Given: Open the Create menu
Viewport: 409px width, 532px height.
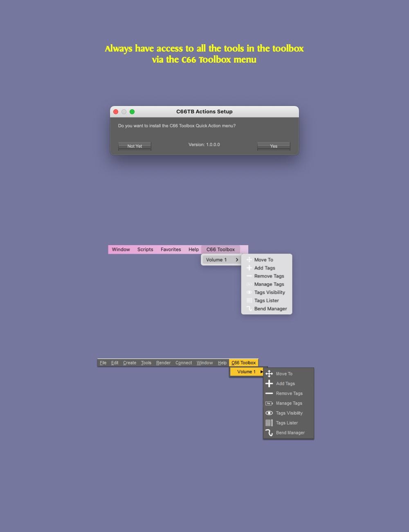Looking at the screenshot, I should point(130,363).
